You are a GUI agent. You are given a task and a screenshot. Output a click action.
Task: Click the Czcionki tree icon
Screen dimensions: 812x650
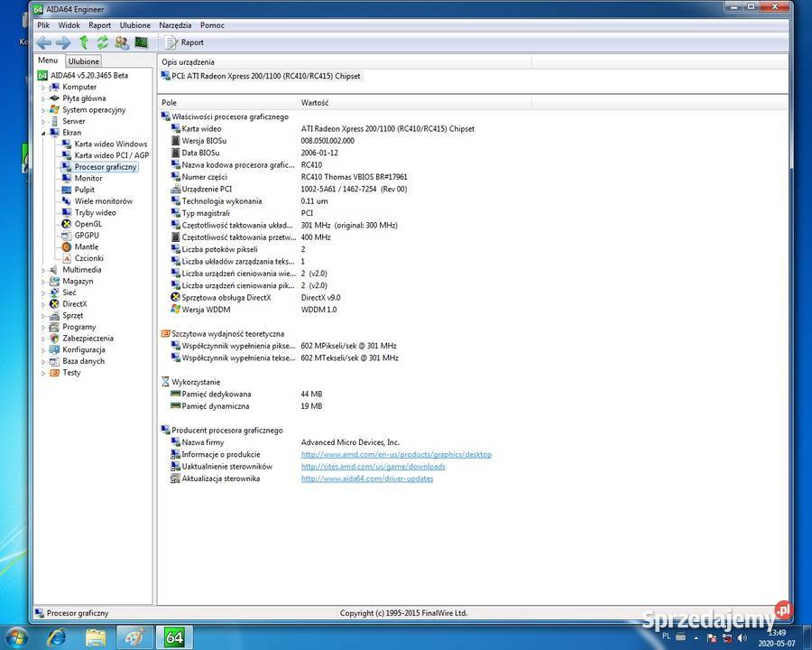(x=66, y=258)
